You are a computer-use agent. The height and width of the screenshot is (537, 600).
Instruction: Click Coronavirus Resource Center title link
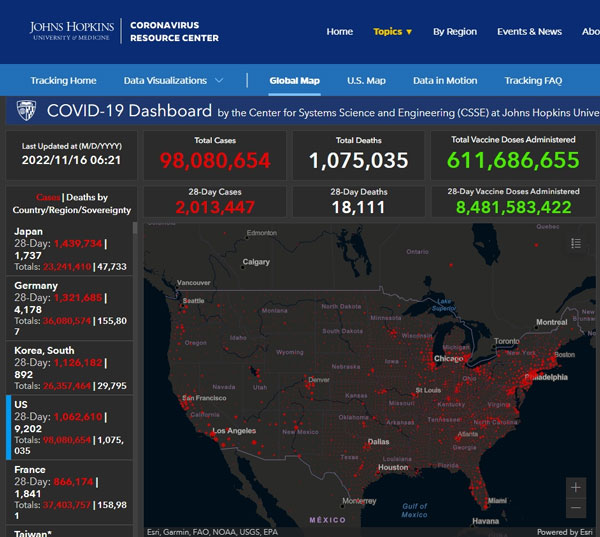point(174,31)
